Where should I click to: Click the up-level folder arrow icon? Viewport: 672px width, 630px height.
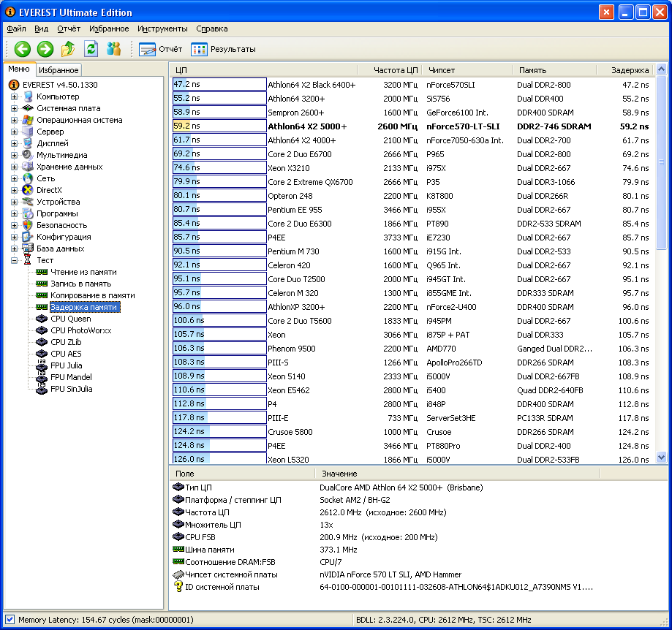pyautogui.click(x=68, y=49)
